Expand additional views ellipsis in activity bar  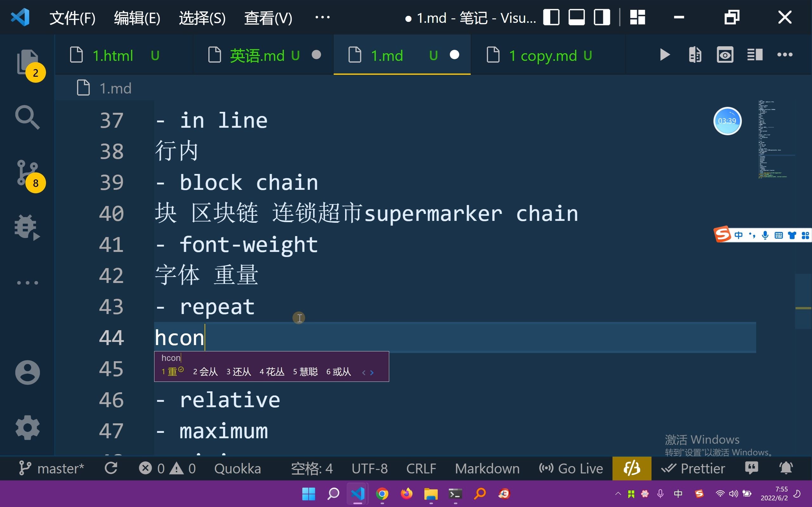point(27,283)
